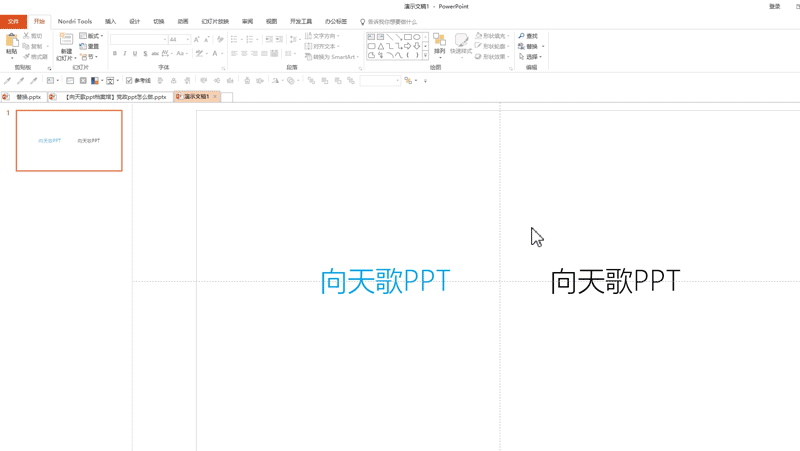Toggle the guides (参考线) checkbox
This screenshot has width=800, height=451.
click(x=129, y=81)
